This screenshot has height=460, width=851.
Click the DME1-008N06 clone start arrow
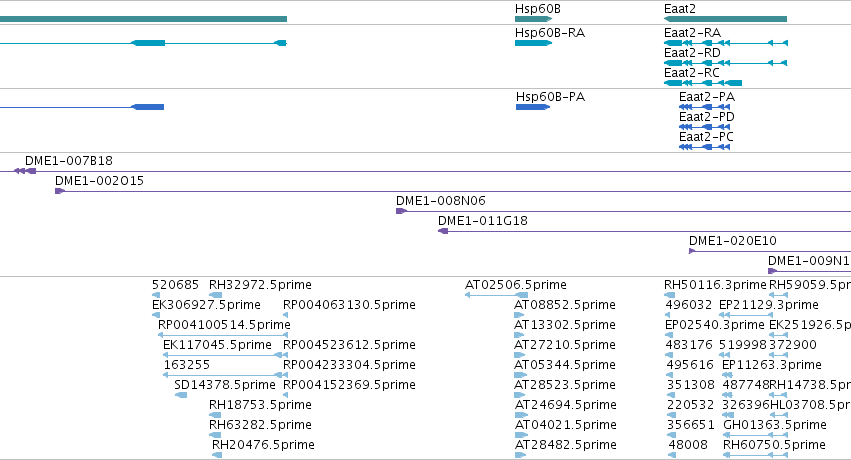[401, 211]
